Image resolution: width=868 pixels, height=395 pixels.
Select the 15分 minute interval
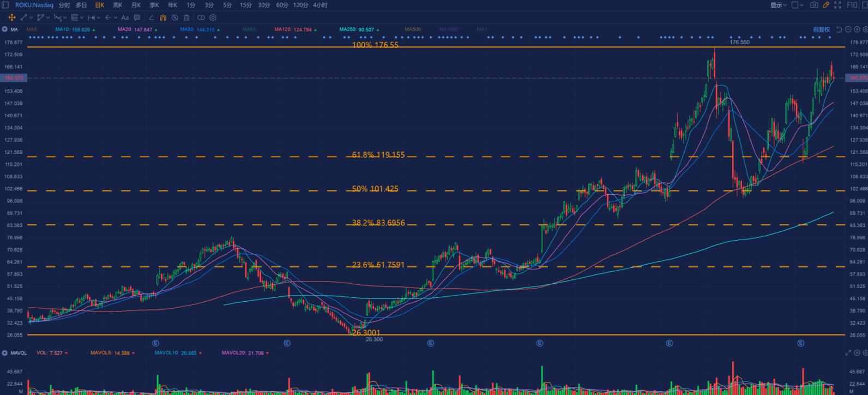(x=246, y=5)
